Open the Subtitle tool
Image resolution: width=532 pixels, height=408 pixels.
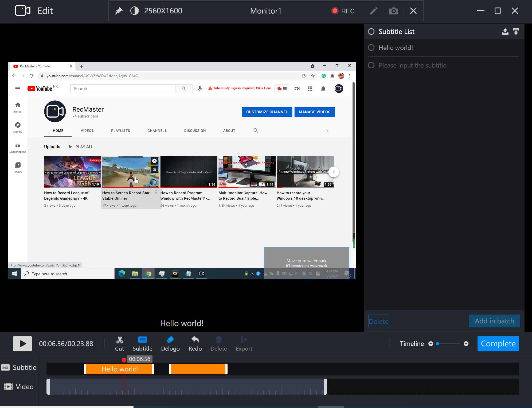(x=142, y=344)
